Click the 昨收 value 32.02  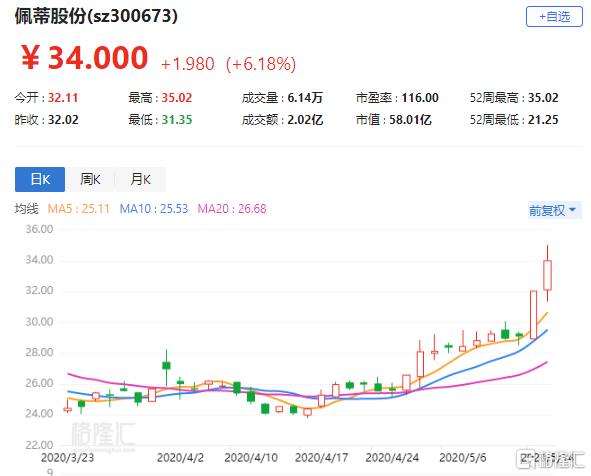pyautogui.click(x=63, y=120)
